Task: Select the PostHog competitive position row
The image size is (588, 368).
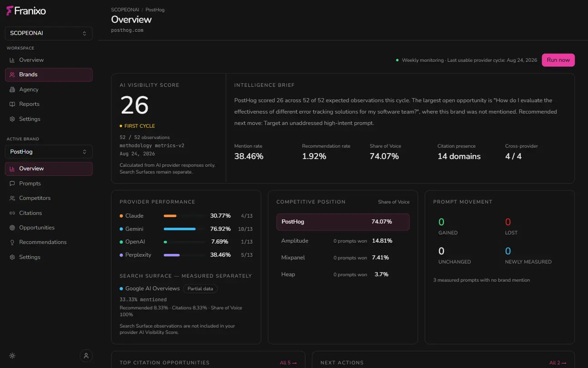Action: pyautogui.click(x=343, y=222)
